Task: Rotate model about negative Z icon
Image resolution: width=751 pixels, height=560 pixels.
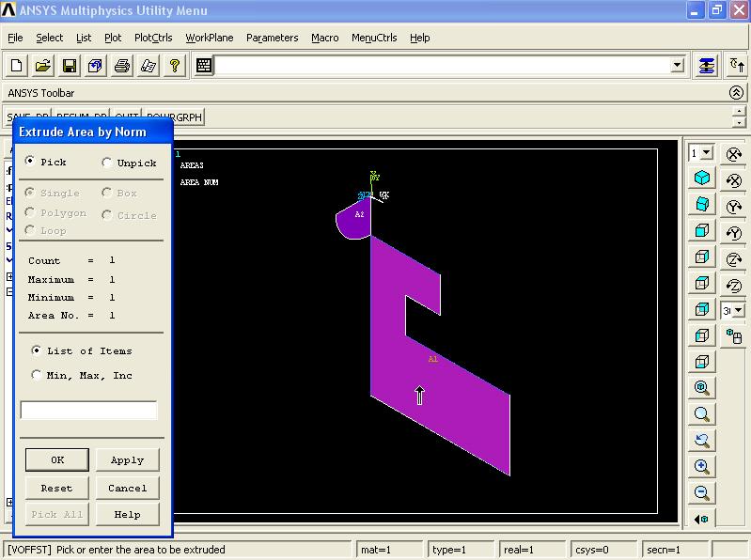Action: click(x=734, y=286)
